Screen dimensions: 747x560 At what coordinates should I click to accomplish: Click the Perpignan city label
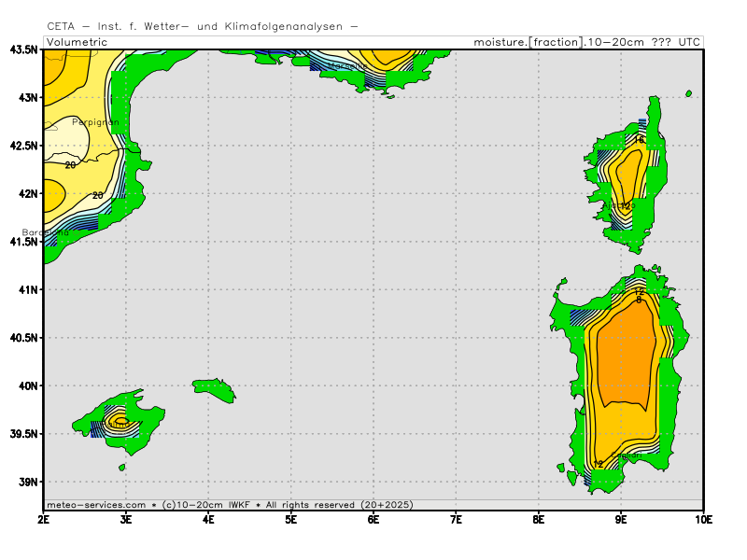(95, 122)
